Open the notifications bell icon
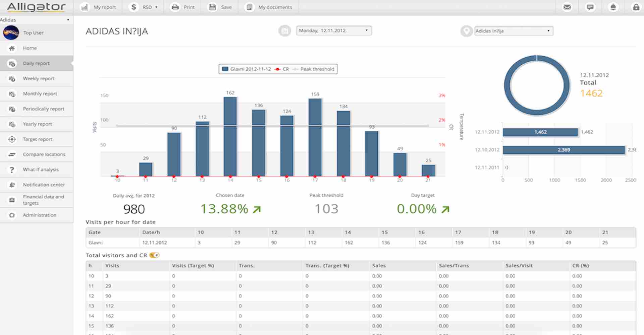Screen dimensions: 644x335 613,7
